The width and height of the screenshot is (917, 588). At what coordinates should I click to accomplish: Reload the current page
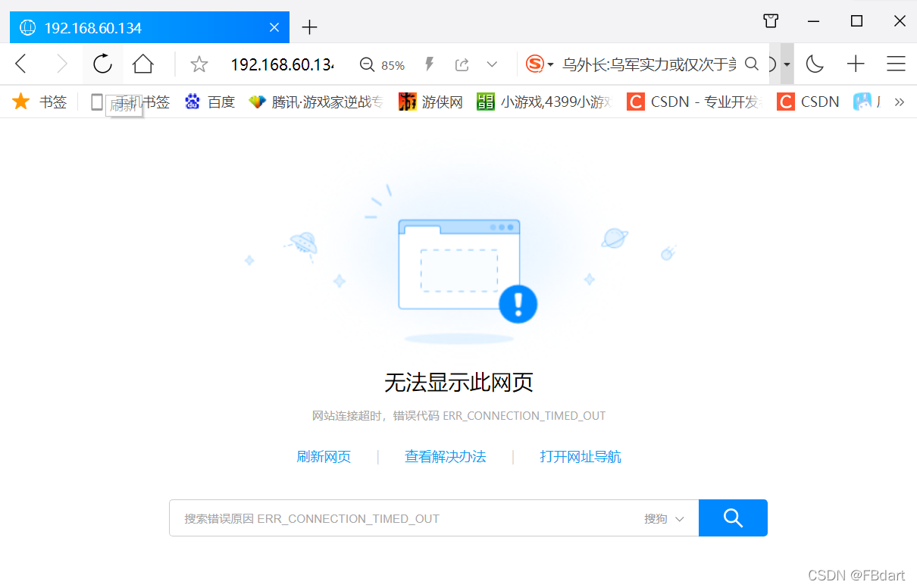[x=102, y=64]
